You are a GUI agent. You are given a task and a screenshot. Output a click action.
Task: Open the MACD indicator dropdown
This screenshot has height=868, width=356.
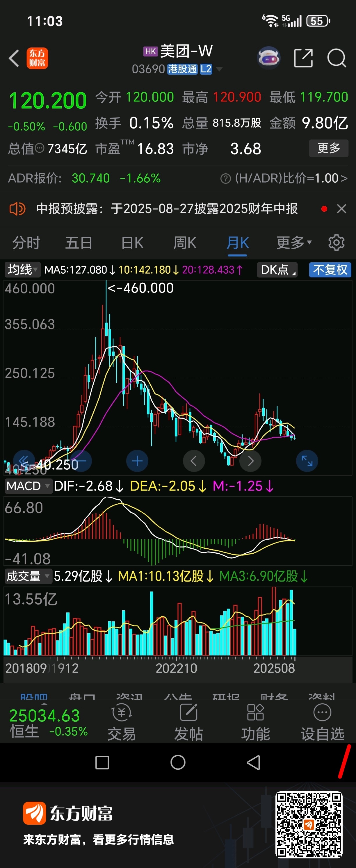click(28, 486)
